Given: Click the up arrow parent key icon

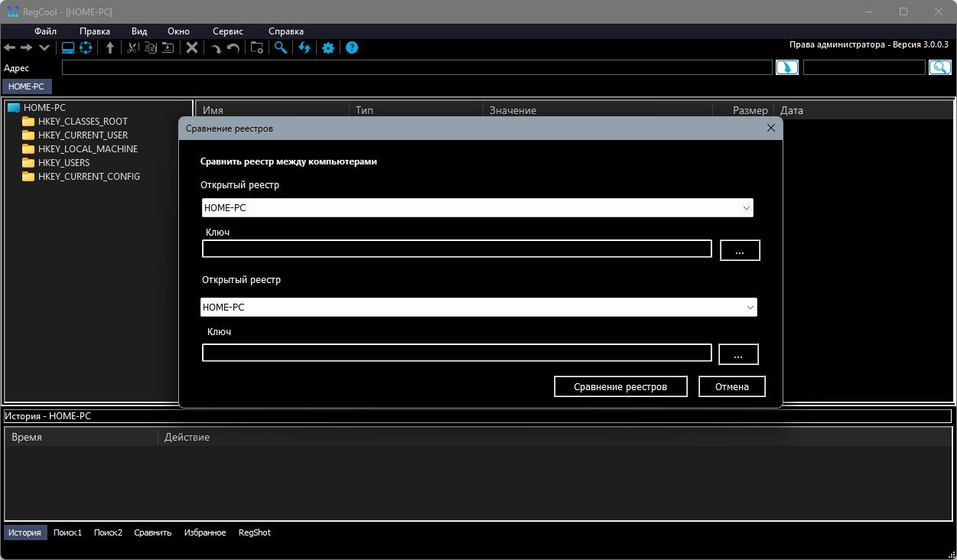Looking at the screenshot, I should pos(110,48).
